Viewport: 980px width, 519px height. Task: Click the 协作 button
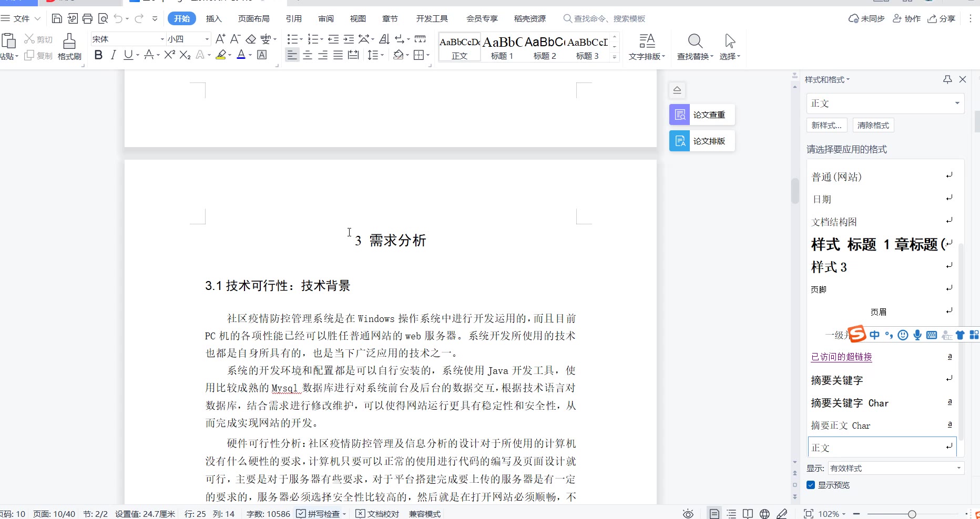pyautogui.click(x=907, y=18)
